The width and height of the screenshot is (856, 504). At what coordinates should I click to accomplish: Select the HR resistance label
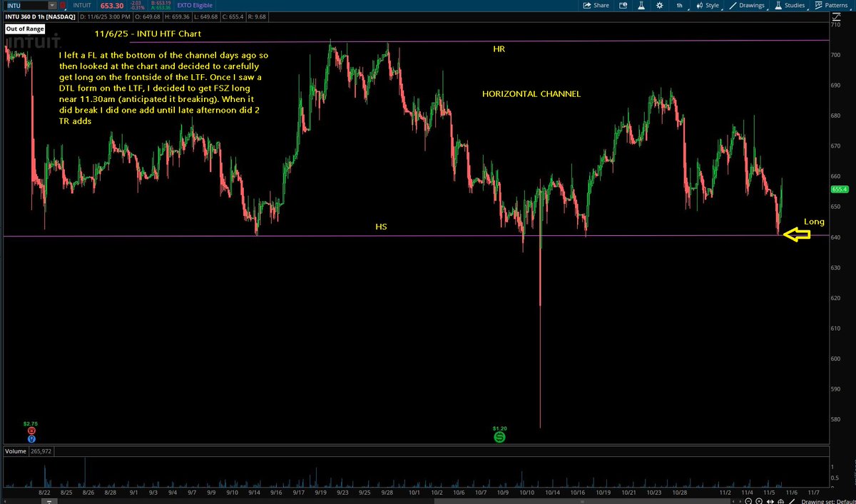coord(499,49)
